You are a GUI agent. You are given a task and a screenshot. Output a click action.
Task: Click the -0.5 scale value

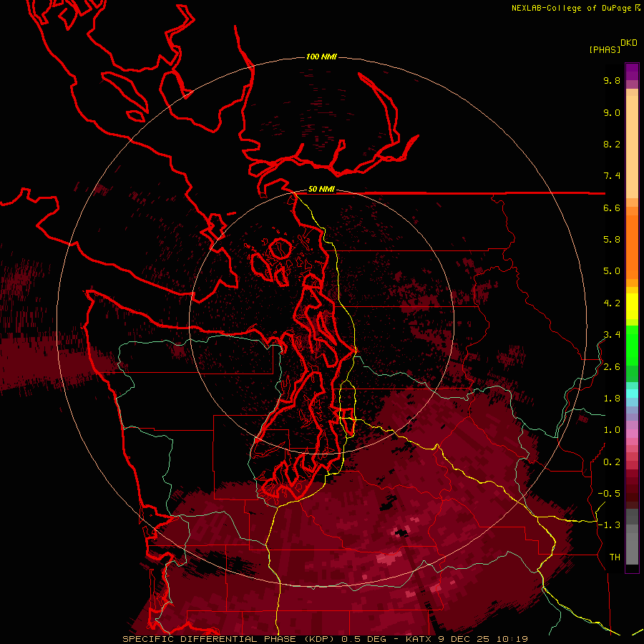[609, 494]
